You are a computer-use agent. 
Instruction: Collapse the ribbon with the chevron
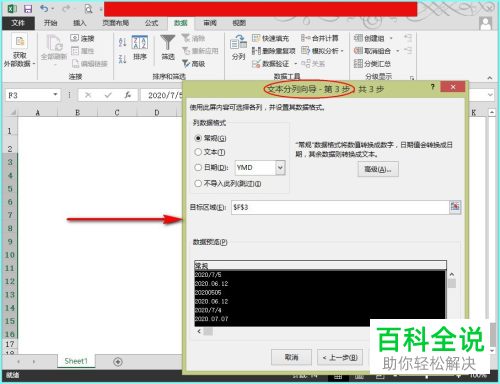click(x=490, y=78)
